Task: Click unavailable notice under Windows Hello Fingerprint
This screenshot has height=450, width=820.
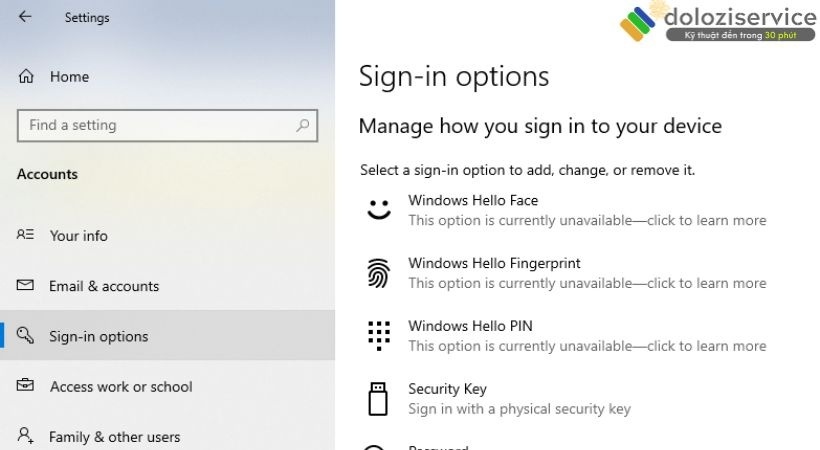Action: tap(587, 283)
